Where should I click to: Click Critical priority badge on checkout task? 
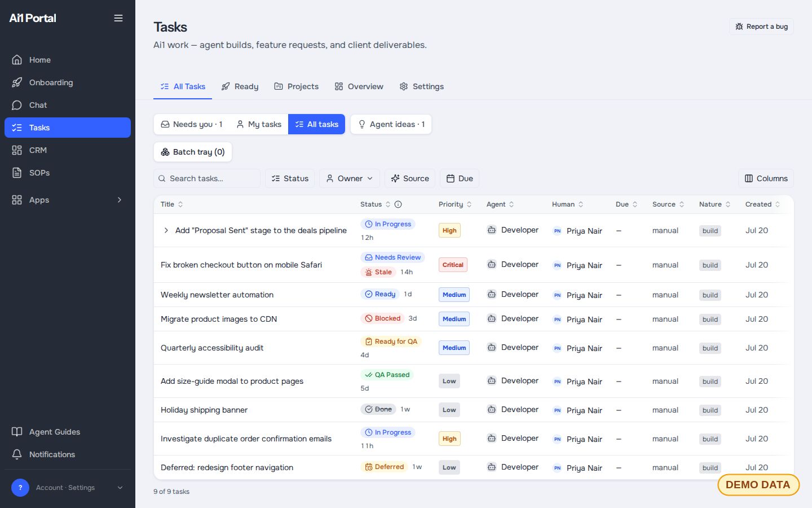tap(453, 265)
